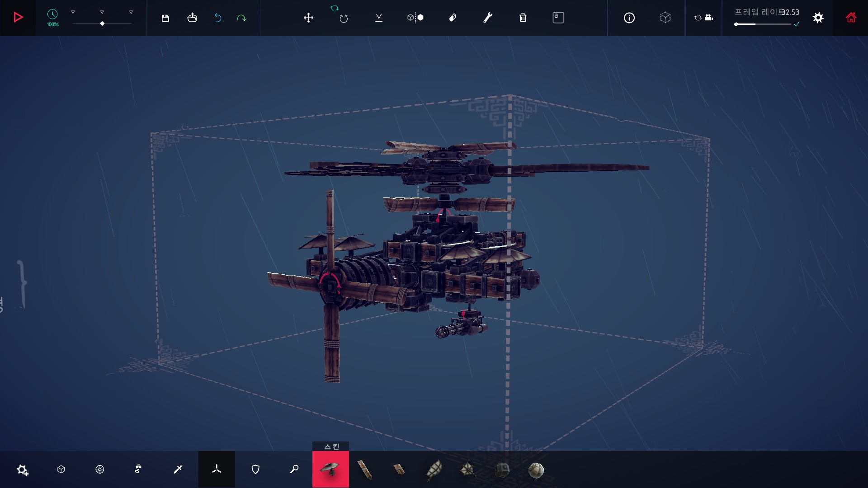The height and width of the screenshot is (488, 868).
Task: Click the first time scale preset triangle
Action: tap(73, 12)
